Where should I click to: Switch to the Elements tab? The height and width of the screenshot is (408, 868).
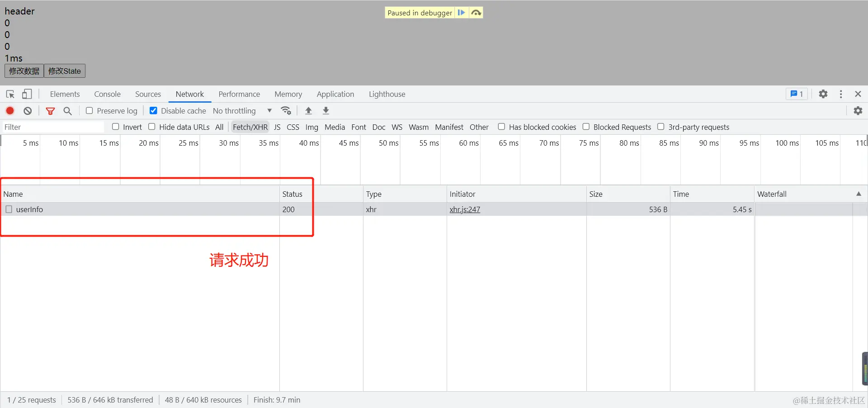click(x=65, y=94)
